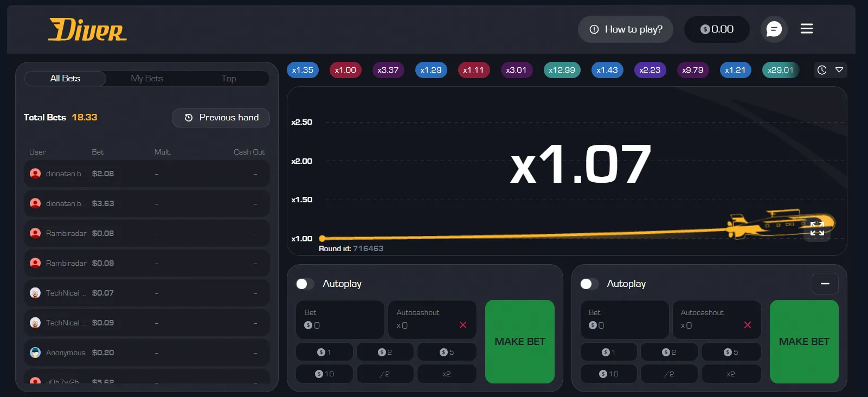Click MAKE BET in right panel
The image size is (868, 397).
[x=804, y=342]
